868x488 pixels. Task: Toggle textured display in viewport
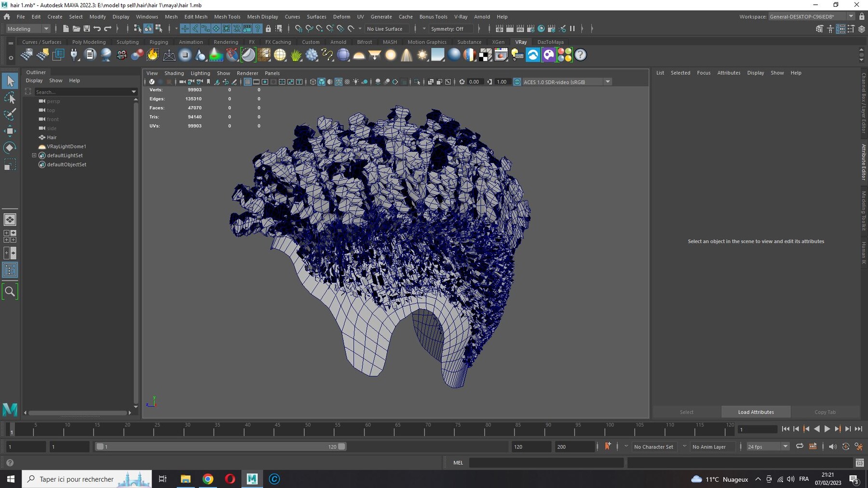[x=347, y=82]
